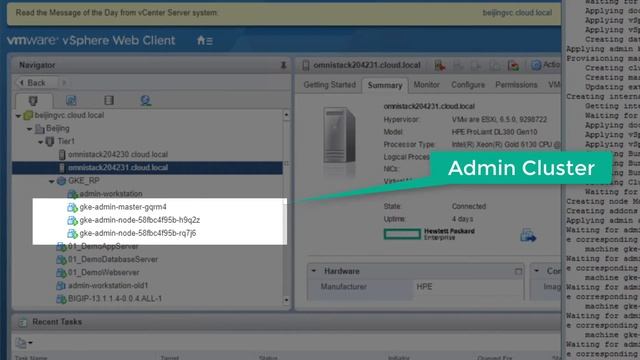Select the Hosts and Clusters navigator tab

(x=33, y=100)
